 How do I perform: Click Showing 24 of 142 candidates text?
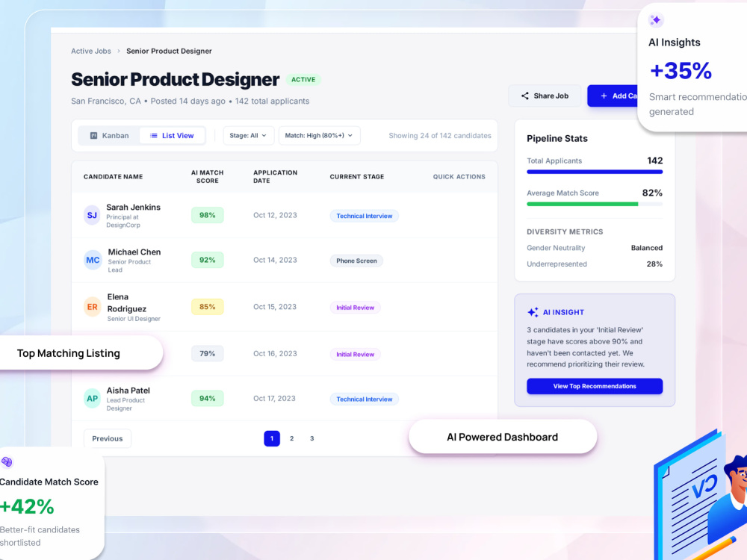pos(440,136)
